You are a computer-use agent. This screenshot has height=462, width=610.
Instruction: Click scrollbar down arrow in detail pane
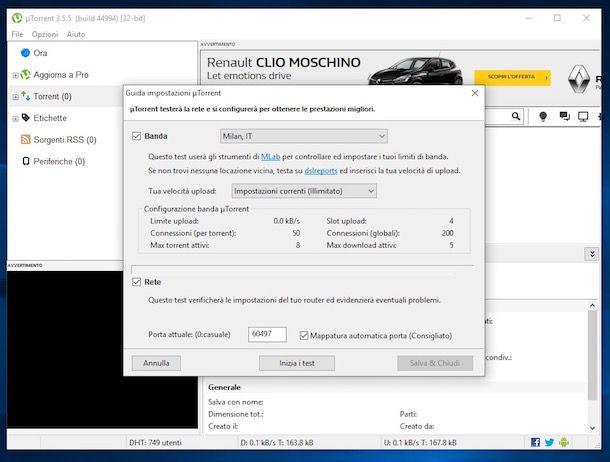[592, 428]
